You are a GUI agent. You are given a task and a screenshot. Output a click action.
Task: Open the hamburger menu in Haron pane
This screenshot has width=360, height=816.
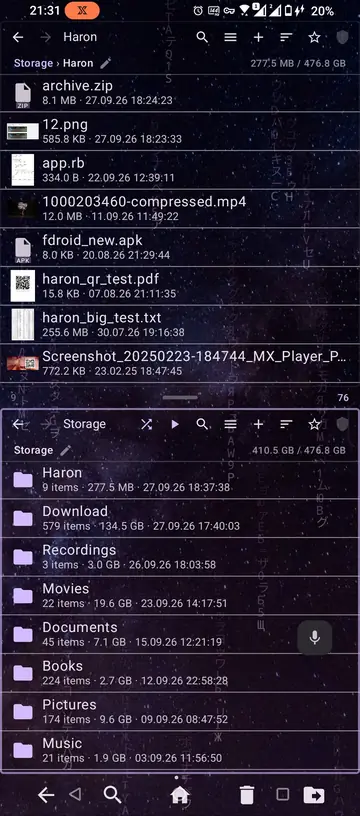pyautogui.click(x=230, y=37)
